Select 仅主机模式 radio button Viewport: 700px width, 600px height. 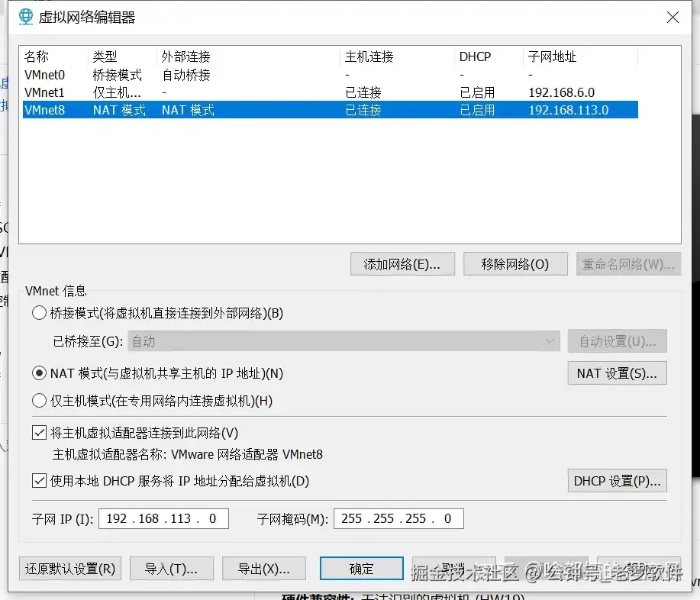[x=39, y=401]
